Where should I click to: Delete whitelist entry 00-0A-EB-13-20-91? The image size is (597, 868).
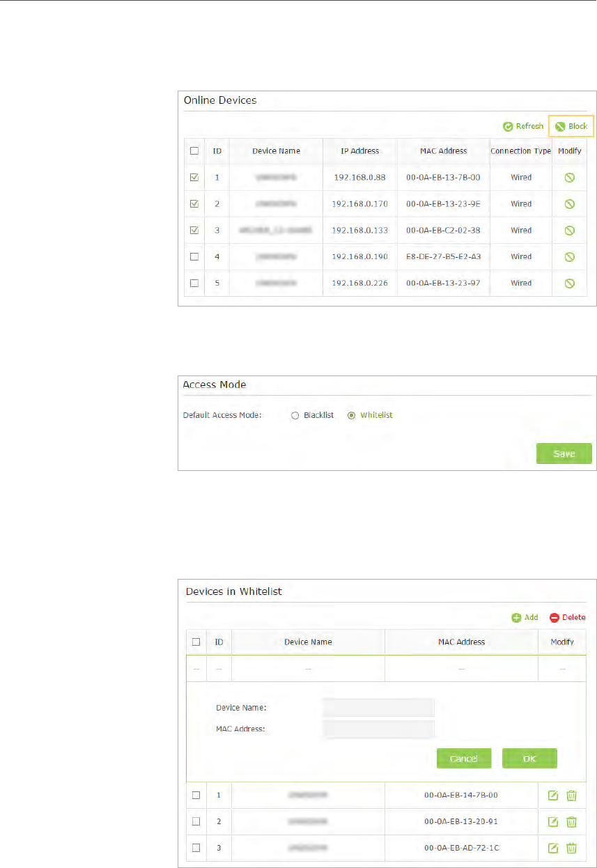[x=571, y=821]
